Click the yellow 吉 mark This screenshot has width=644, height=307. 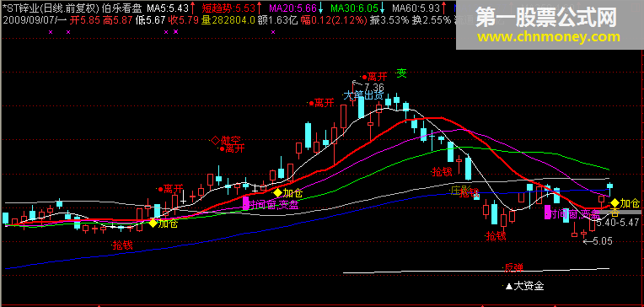point(614,212)
